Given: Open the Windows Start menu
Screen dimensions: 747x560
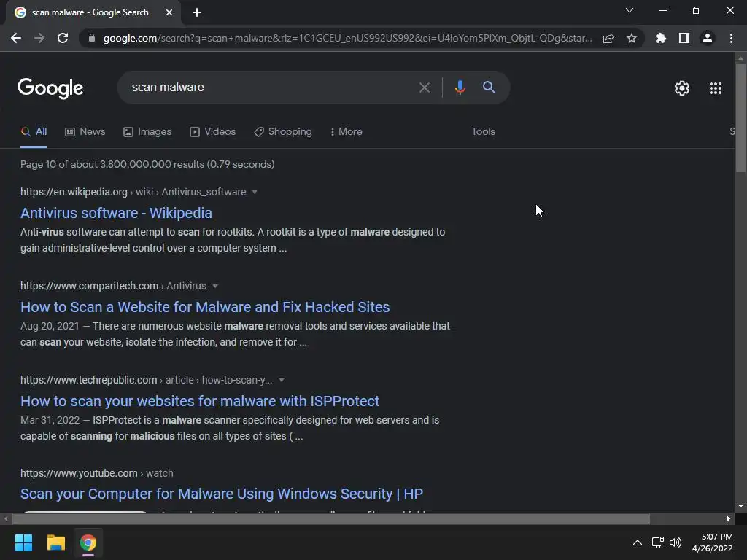Looking at the screenshot, I should point(23,542).
